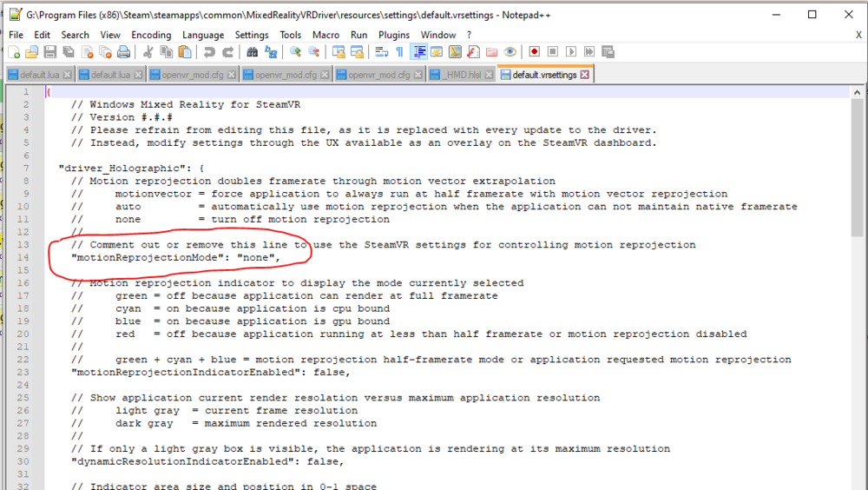Open Find with the binoculars icon

pos(252,52)
